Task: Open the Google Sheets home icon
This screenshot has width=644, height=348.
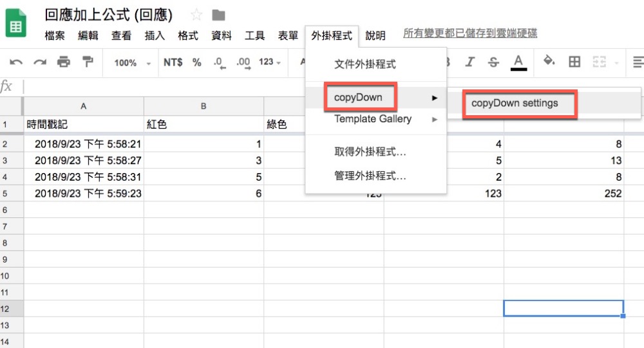Action: coord(16,23)
